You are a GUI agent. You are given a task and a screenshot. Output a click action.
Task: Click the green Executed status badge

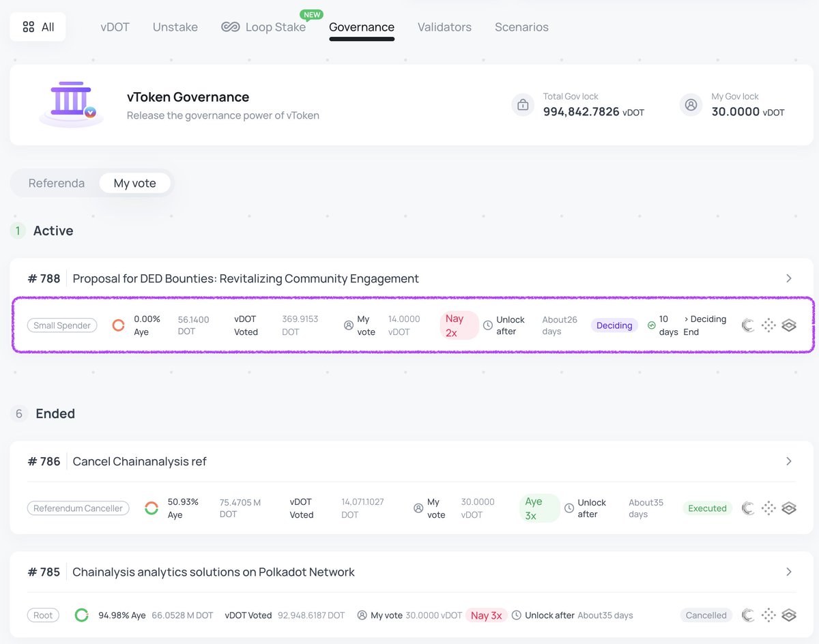[707, 508]
